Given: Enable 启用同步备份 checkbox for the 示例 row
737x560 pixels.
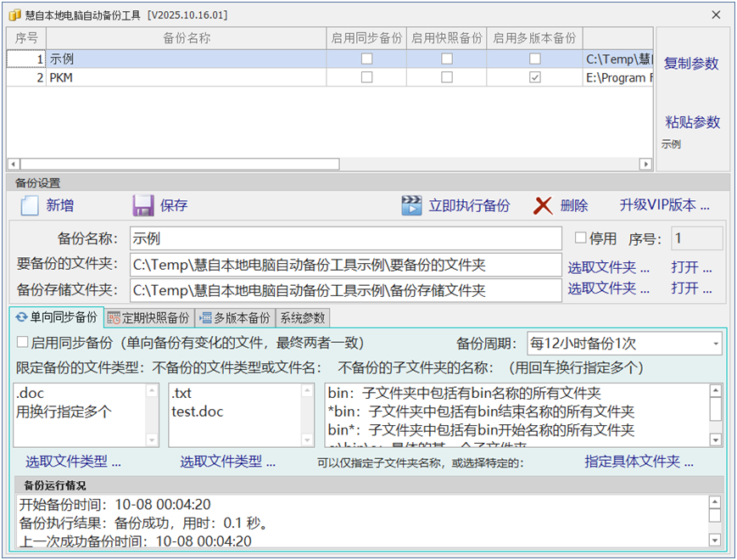Looking at the screenshot, I should pyautogui.click(x=366, y=58).
